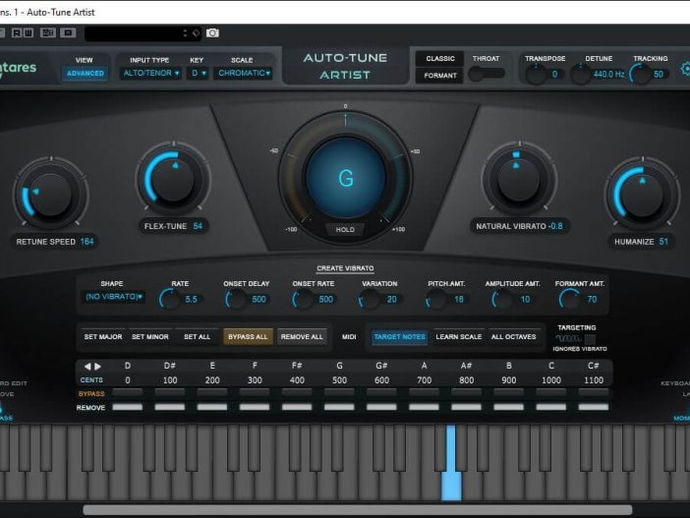Toggle Bypass for note D

click(x=128, y=393)
